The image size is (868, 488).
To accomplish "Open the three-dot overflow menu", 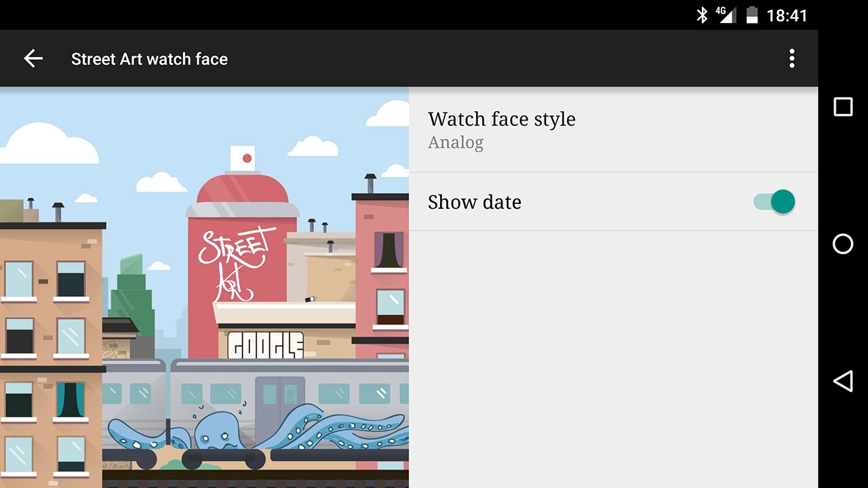I will 791,59.
